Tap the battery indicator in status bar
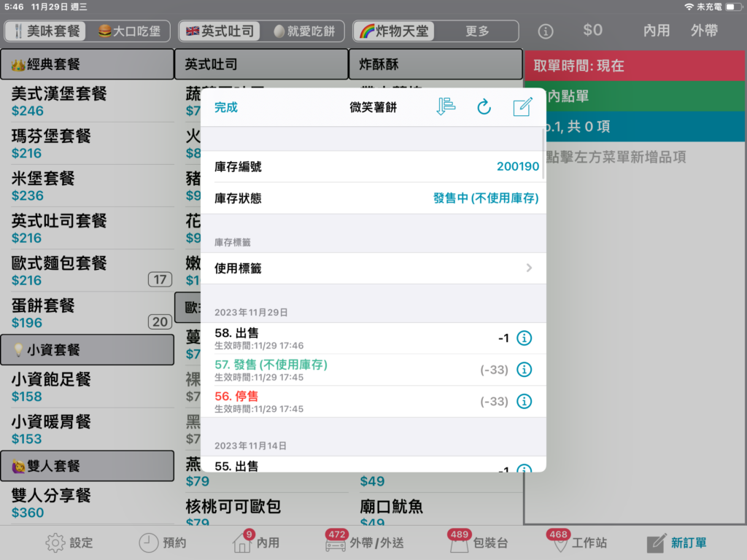Screen dimensions: 747x560 (x=732, y=7)
